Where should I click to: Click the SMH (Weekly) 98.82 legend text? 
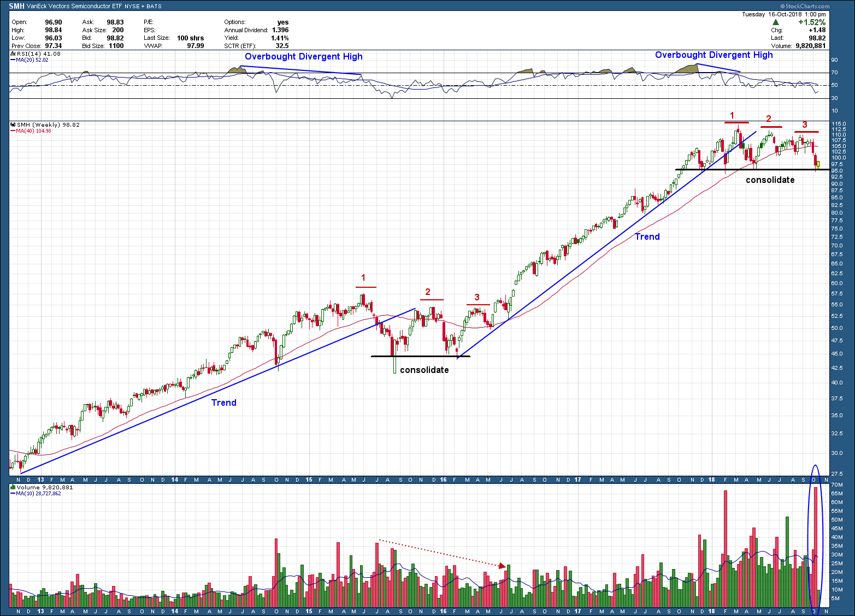pos(49,125)
